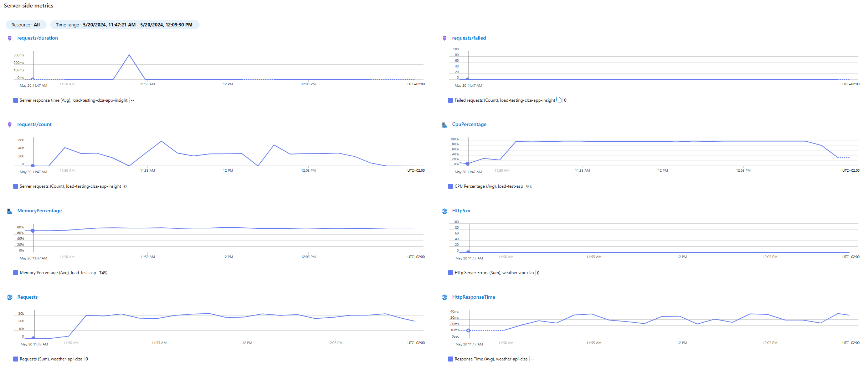Image resolution: width=868 pixels, height=374 pixels.
Task: Click Server response time legend color swatch
Action: pyautogui.click(x=16, y=100)
